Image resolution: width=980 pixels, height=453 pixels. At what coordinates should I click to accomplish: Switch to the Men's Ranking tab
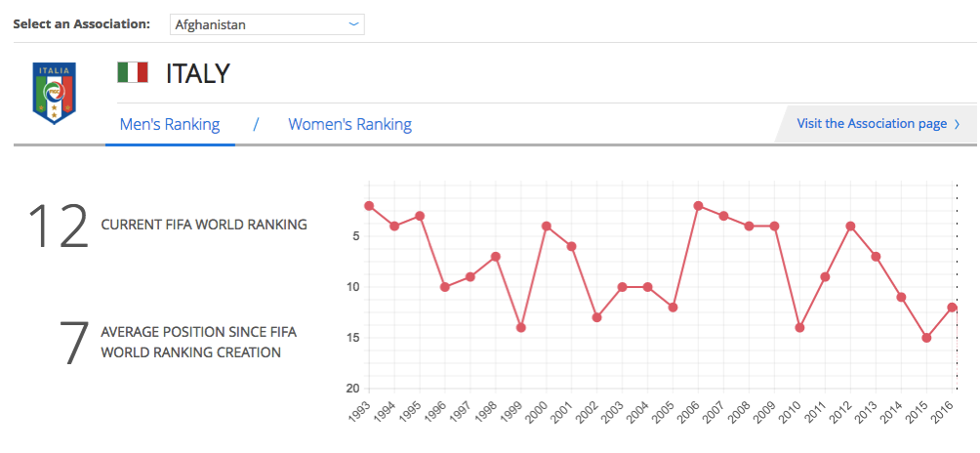tap(170, 125)
